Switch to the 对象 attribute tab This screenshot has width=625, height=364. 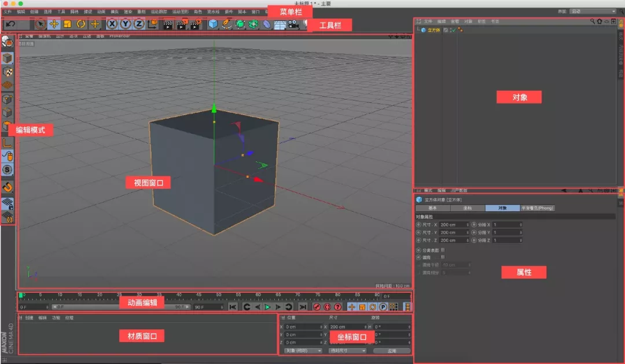(x=502, y=208)
